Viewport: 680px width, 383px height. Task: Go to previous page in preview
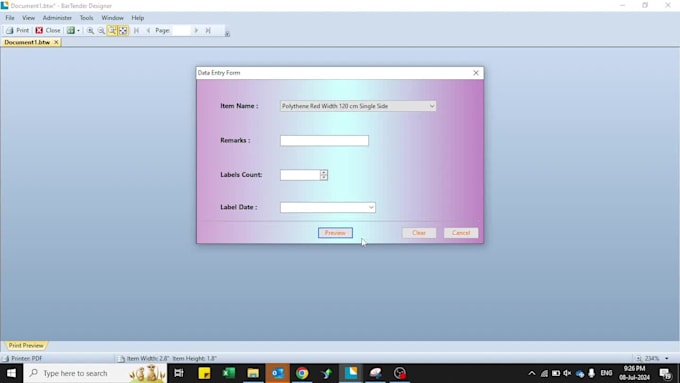pos(148,30)
